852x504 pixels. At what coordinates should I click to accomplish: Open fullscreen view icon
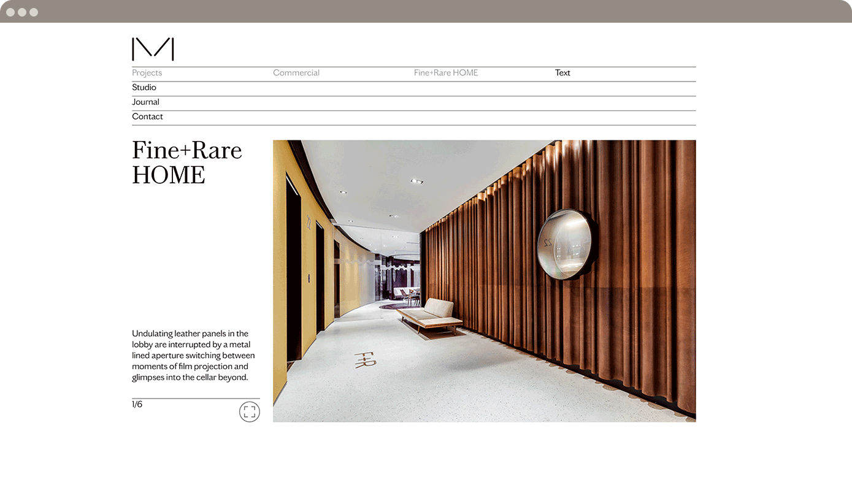point(250,412)
